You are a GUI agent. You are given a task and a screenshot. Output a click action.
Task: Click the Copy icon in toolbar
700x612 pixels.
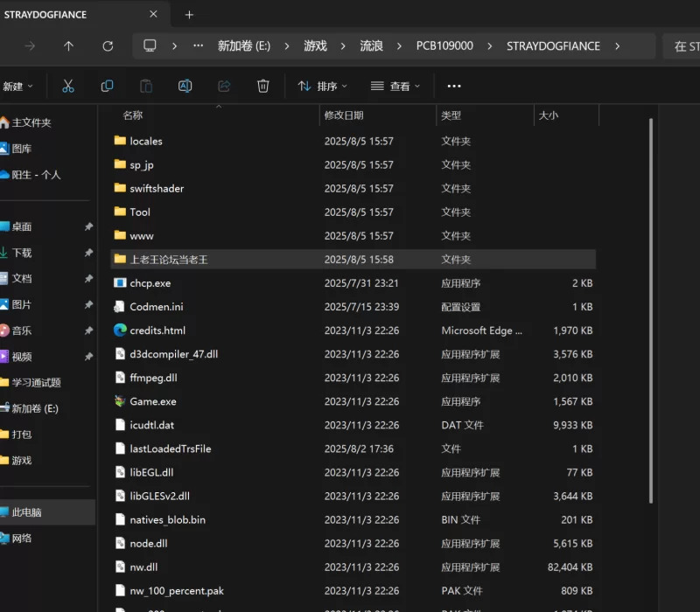(x=107, y=86)
